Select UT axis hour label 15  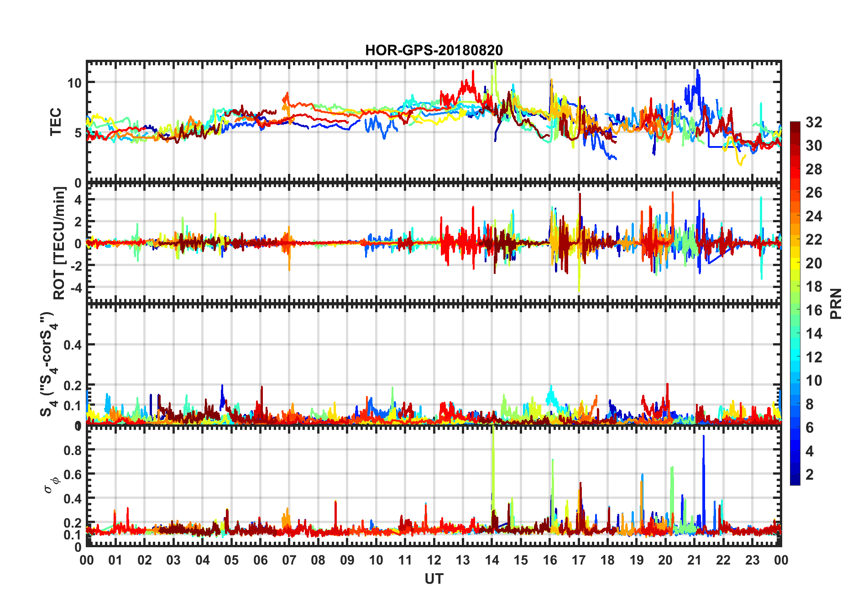(x=521, y=560)
